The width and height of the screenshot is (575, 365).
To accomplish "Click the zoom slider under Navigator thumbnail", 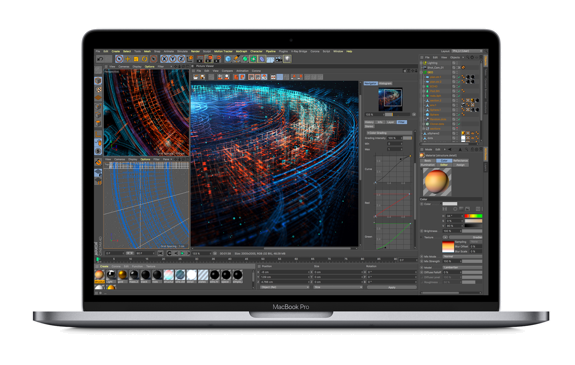I will pos(397,114).
